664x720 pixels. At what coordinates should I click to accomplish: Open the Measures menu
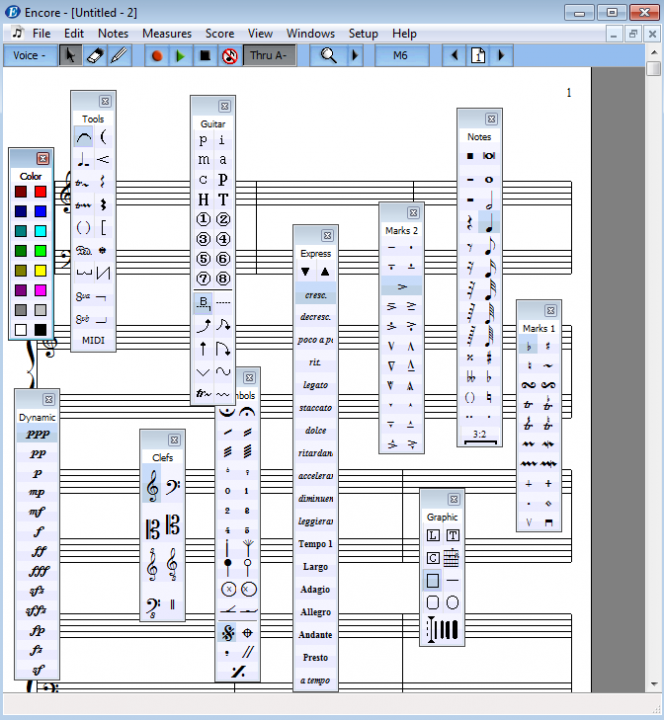tap(167, 34)
